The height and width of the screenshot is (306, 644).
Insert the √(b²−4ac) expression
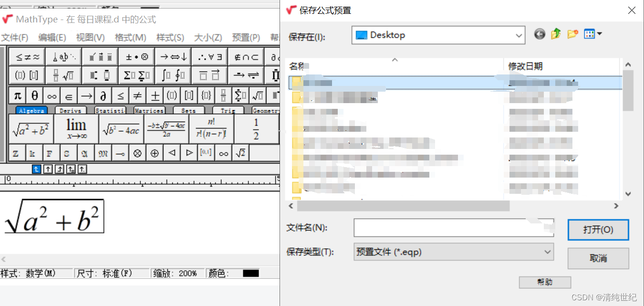(x=121, y=129)
